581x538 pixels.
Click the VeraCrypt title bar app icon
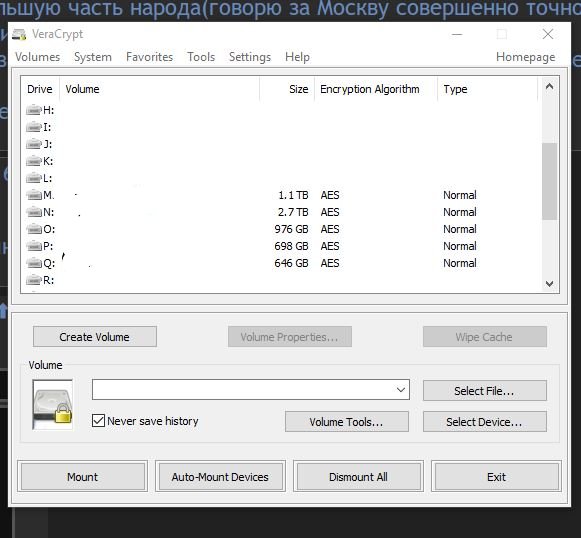tap(19, 34)
